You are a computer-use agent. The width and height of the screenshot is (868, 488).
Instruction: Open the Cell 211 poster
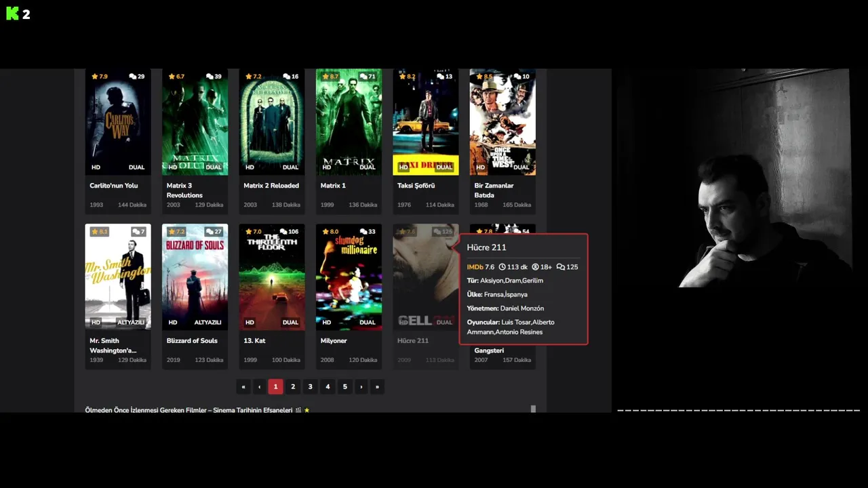tap(426, 277)
